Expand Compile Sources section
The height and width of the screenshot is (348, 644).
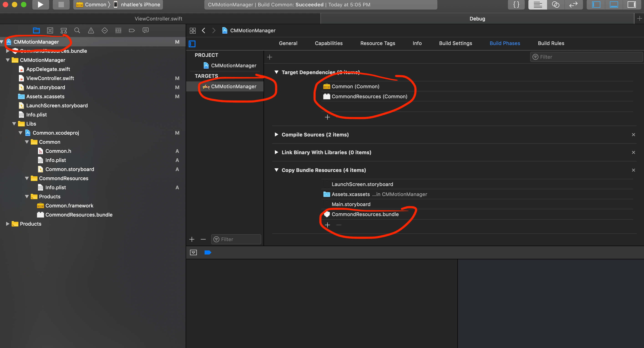[276, 134]
